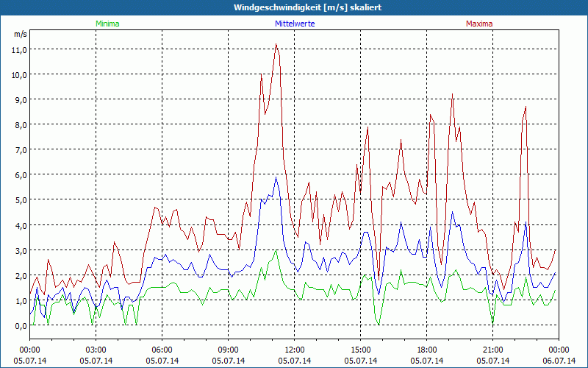
Task: Click the m/s axis unit label
Action: point(21,34)
